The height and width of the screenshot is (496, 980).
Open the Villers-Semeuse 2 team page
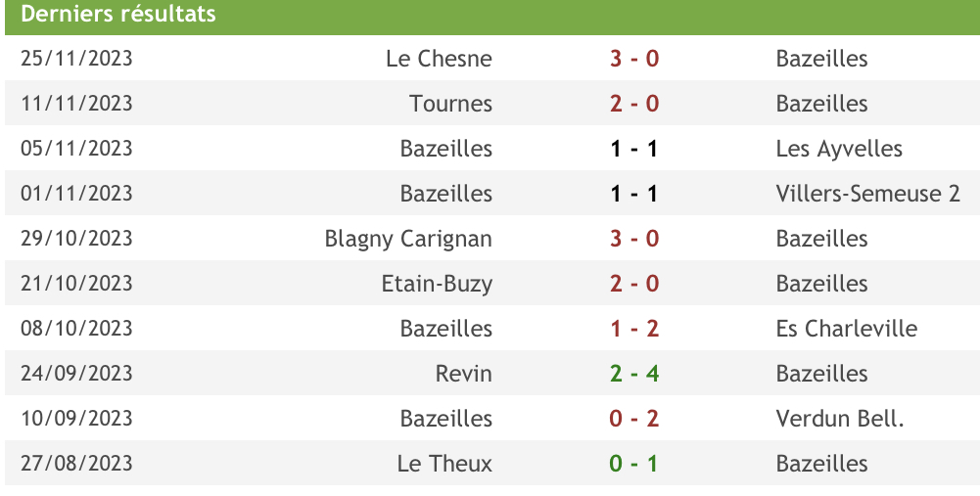click(x=867, y=194)
